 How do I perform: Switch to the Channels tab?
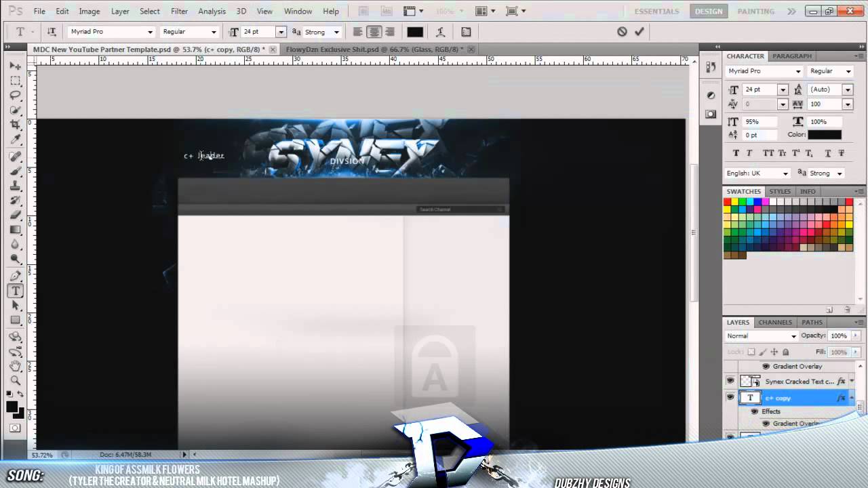pyautogui.click(x=775, y=323)
